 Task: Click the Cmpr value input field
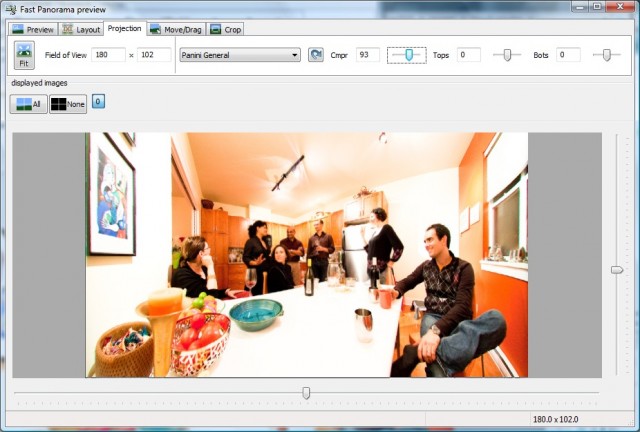367,55
